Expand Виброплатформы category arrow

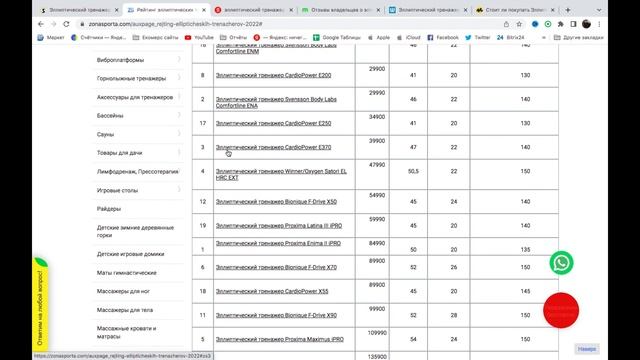coord(179,60)
